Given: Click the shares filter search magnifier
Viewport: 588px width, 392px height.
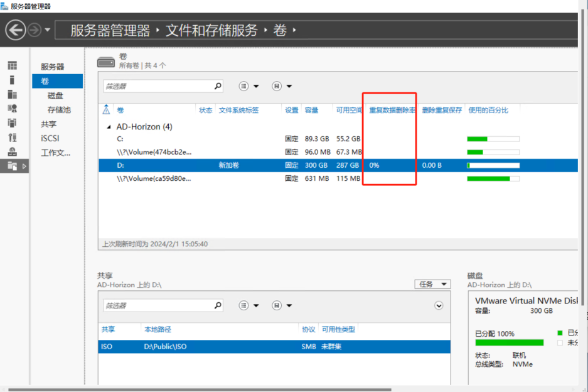Looking at the screenshot, I should (x=218, y=305).
